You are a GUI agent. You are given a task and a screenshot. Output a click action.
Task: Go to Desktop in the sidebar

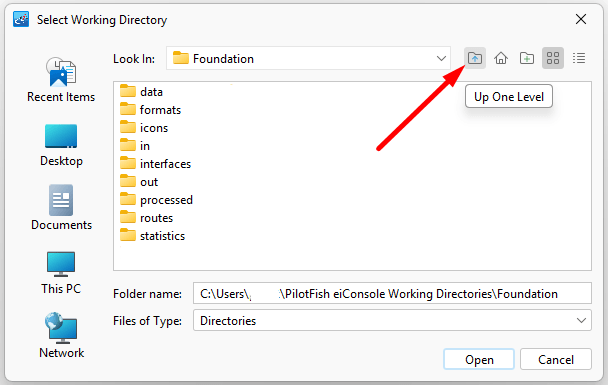click(x=61, y=145)
